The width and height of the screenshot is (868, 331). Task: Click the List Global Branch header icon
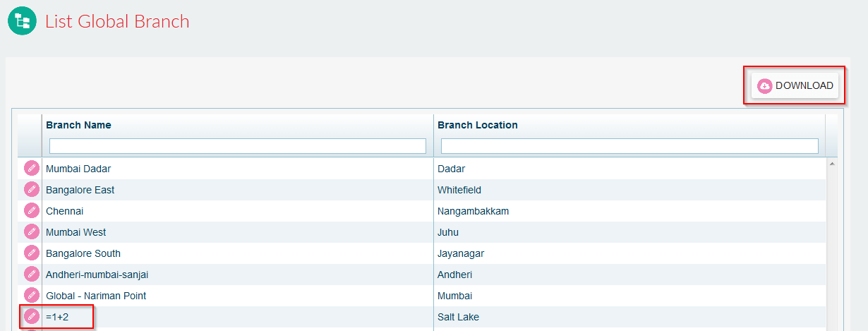pyautogui.click(x=22, y=21)
